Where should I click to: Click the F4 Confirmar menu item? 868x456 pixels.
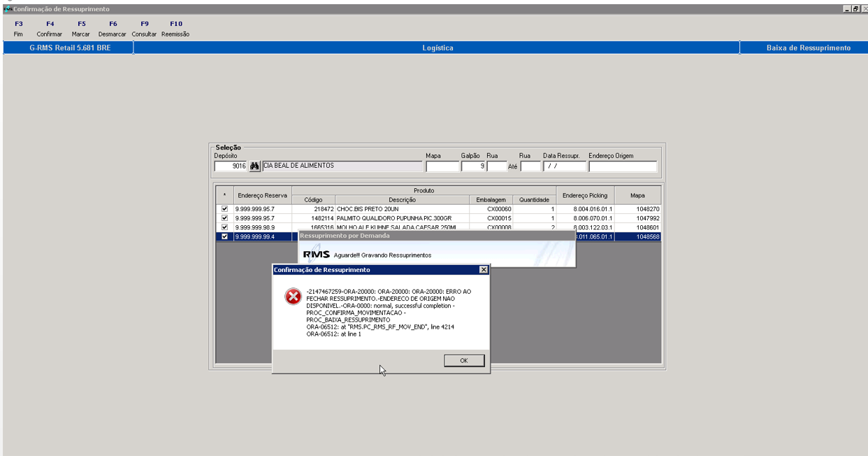click(x=50, y=29)
